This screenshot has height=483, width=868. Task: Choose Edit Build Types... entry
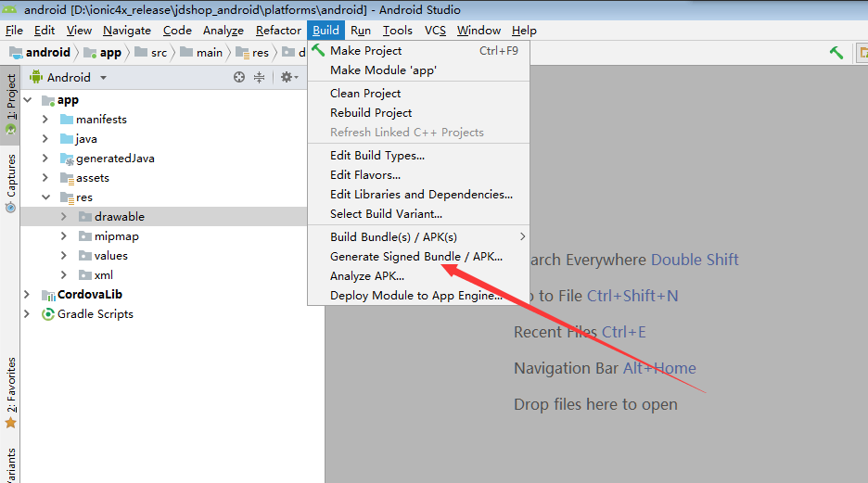(x=418, y=156)
